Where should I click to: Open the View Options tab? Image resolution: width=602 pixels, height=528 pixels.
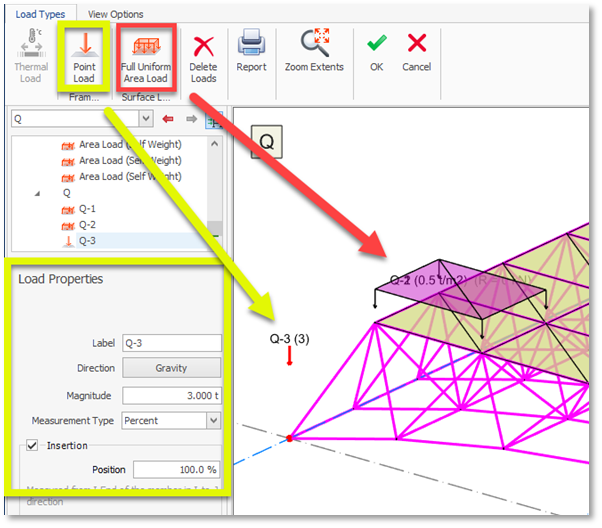[x=115, y=14]
